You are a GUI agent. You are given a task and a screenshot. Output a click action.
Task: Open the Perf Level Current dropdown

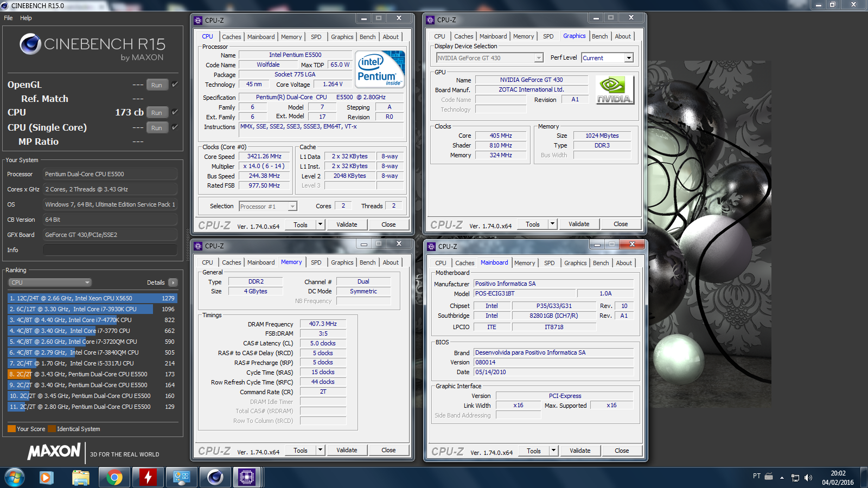point(608,58)
